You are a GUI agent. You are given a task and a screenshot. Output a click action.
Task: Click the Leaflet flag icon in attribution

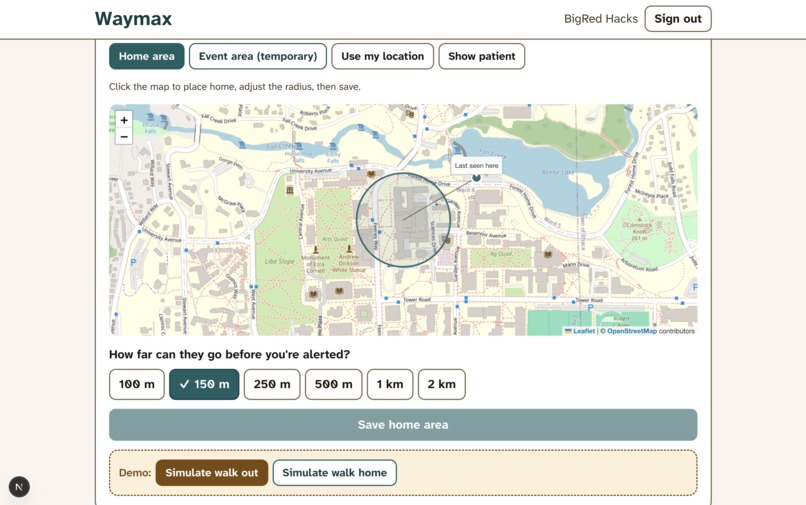568,331
